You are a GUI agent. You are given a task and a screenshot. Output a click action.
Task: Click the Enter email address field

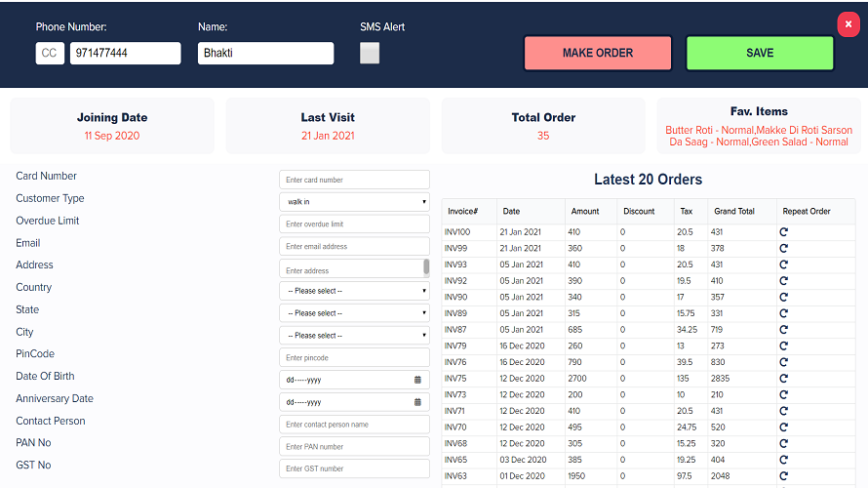[x=354, y=246]
